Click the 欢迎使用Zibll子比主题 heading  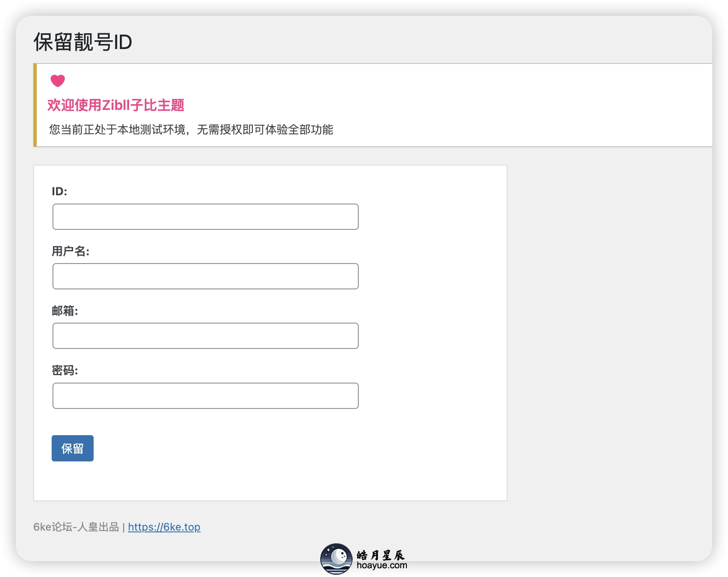[x=116, y=105]
